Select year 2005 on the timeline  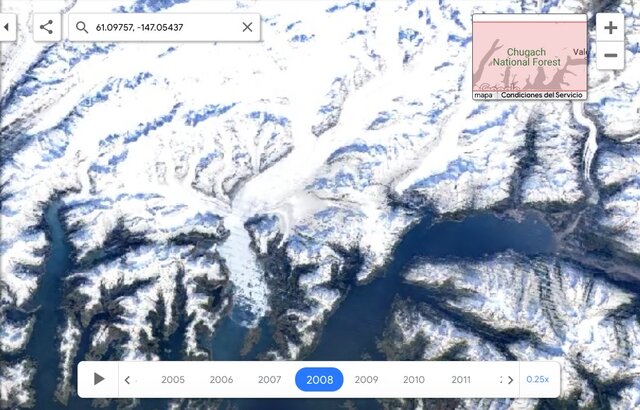173,379
